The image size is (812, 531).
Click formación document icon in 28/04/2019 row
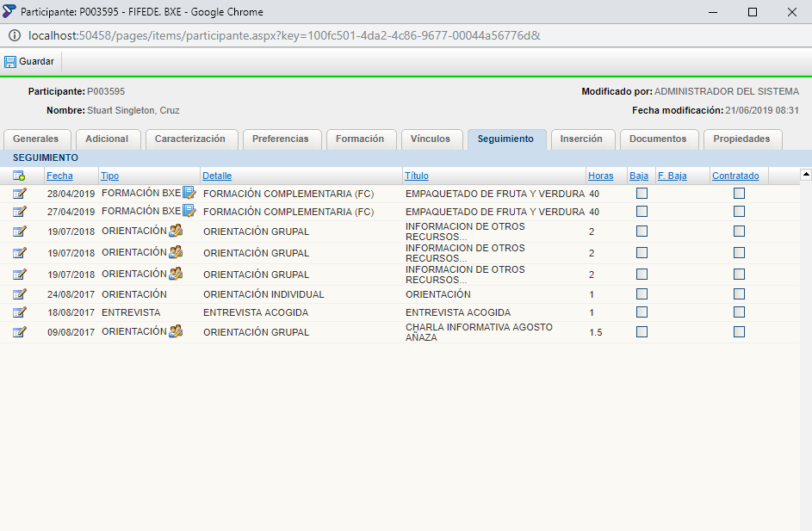(x=189, y=193)
